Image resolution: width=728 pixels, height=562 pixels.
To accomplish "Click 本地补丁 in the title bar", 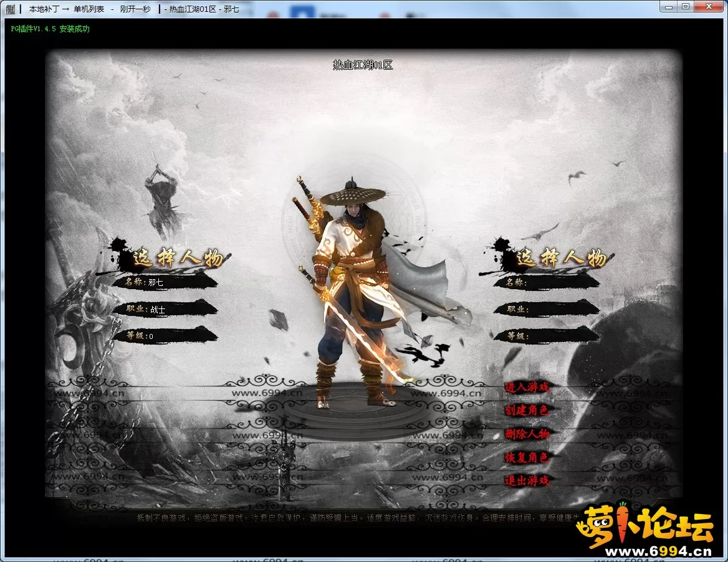I will [x=44, y=9].
